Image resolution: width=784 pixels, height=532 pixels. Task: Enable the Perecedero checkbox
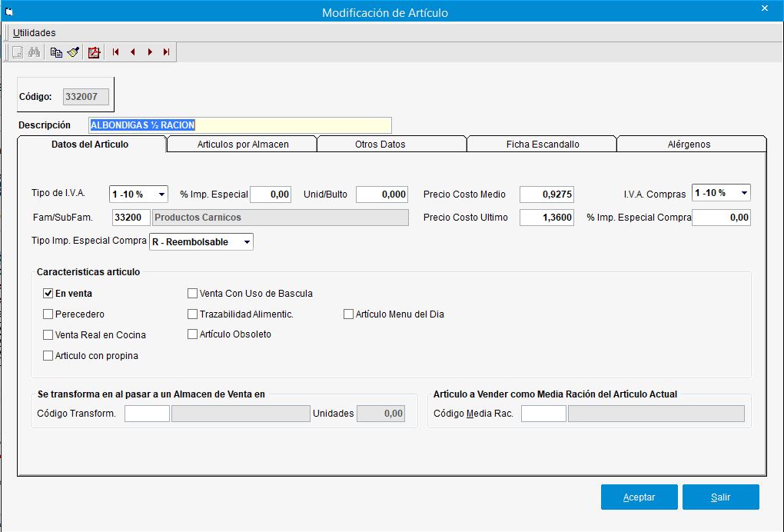(48, 314)
